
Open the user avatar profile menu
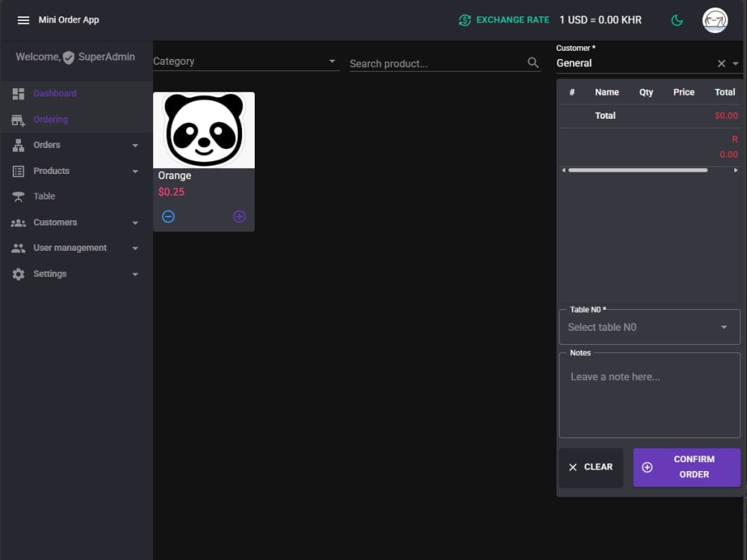click(715, 20)
